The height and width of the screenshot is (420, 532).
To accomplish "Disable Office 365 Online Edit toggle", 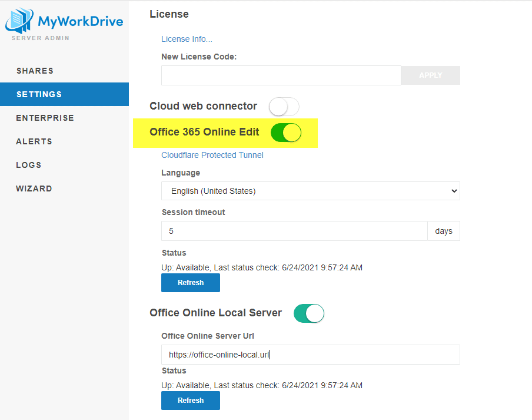I will 286,133.
